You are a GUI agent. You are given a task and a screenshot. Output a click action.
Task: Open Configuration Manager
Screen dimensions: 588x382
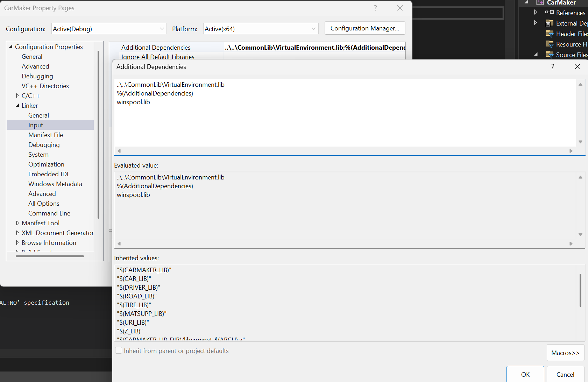click(x=365, y=28)
